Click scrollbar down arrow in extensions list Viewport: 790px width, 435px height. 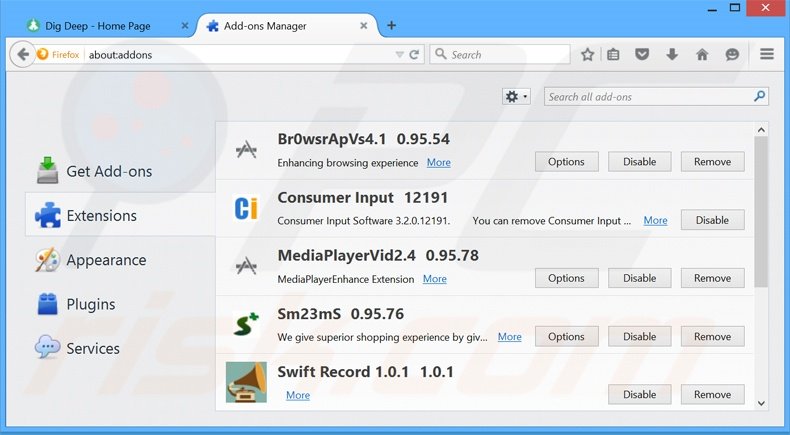point(761,403)
